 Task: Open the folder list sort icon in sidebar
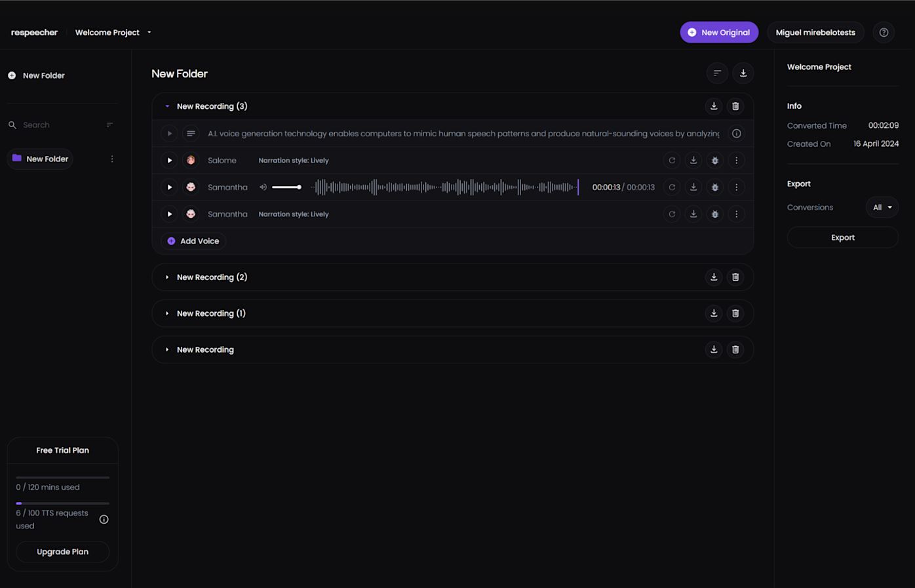click(x=109, y=125)
